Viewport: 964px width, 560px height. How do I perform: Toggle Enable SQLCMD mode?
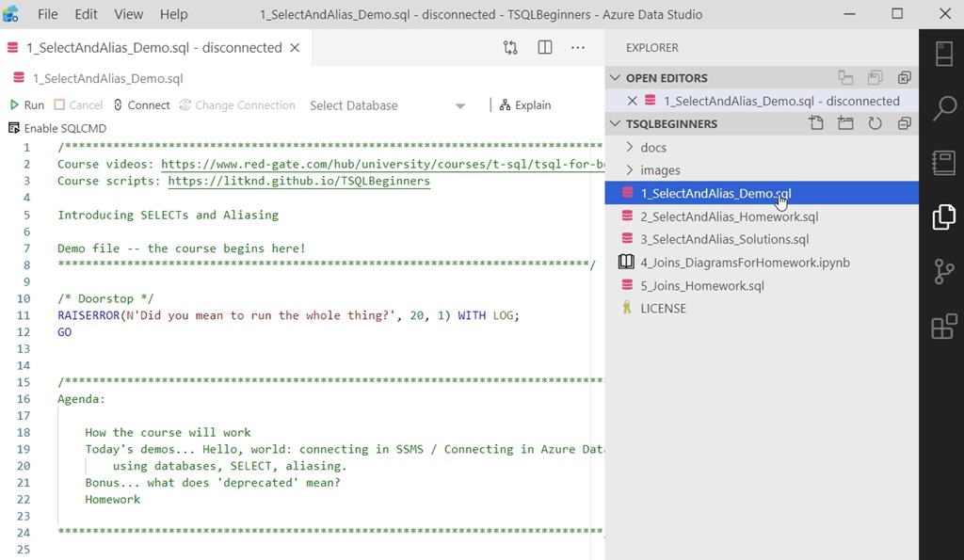click(56, 128)
